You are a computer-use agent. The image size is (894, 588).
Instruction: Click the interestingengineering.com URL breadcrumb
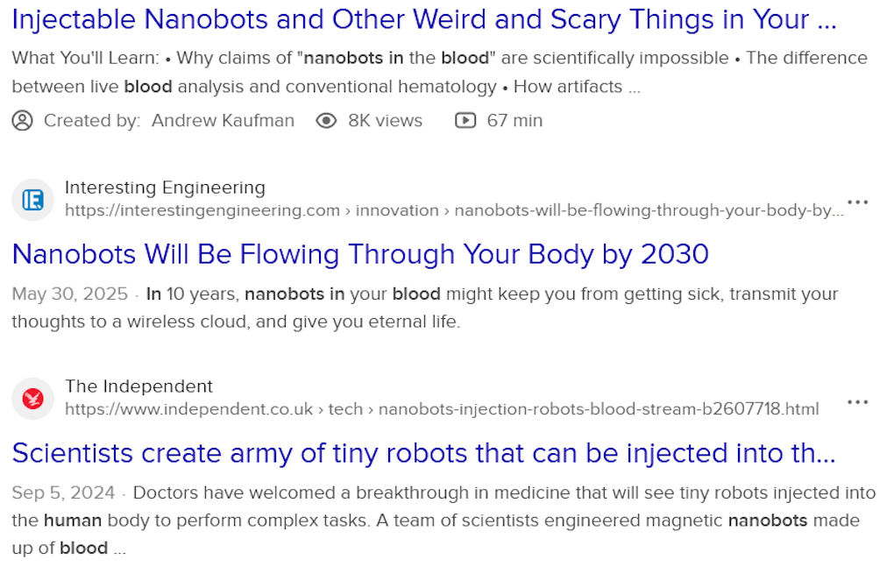pos(454,210)
